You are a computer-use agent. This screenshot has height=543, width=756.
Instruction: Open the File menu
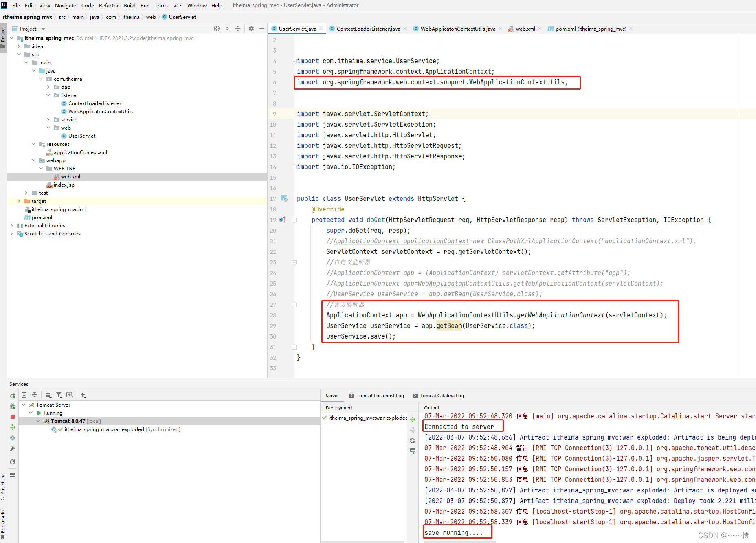16,5
